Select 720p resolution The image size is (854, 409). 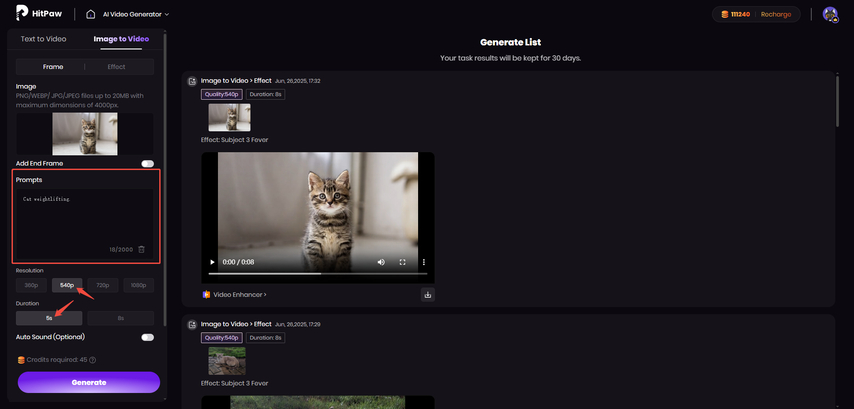[x=103, y=285]
